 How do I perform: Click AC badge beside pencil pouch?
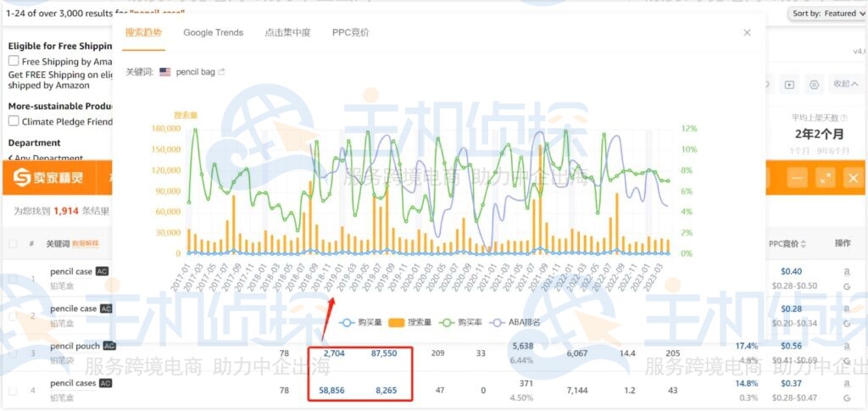point(109,346)
